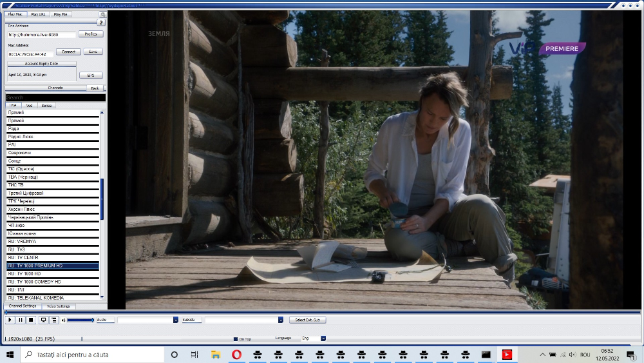This screenshot has width=644, height=363.
Task: Open Cortana circle icon on taskbar
Action: (x=174, y=355)
